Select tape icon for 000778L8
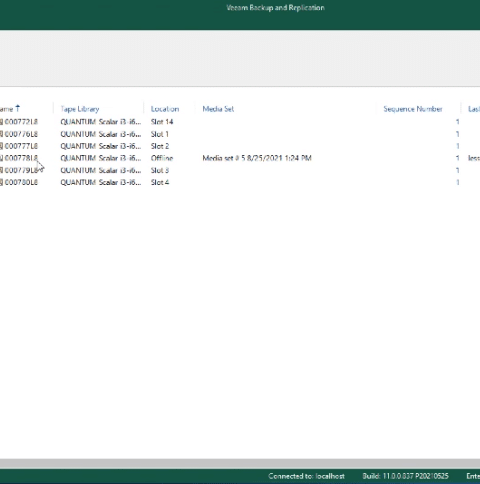The width and height of the screenshot is (480, 484). point(1,158)
